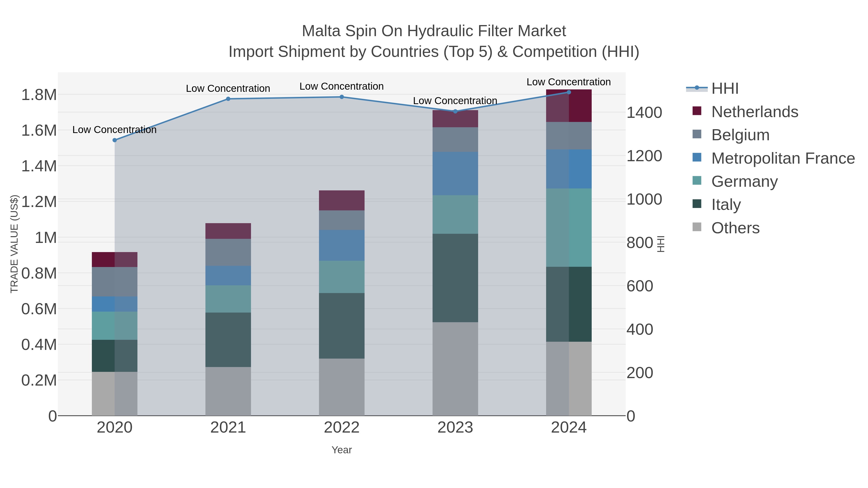Click the 2024 Belgium bar segment
Viewport: 868px width, 488px height.
(569, 136)
